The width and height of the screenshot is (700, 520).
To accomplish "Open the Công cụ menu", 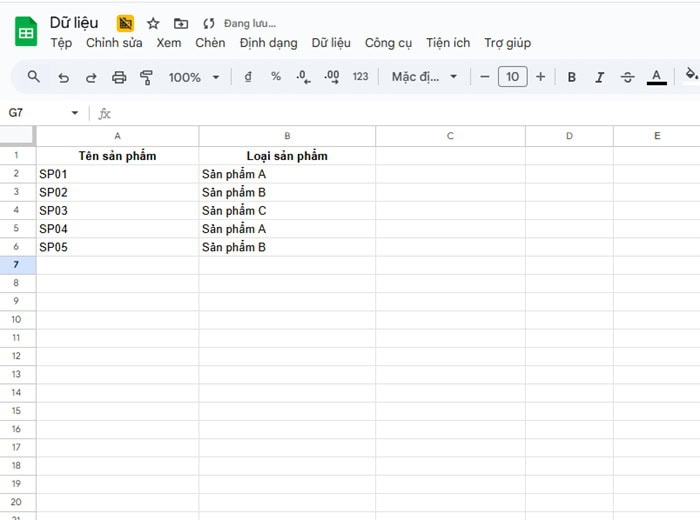I will [x=388, y=43].
